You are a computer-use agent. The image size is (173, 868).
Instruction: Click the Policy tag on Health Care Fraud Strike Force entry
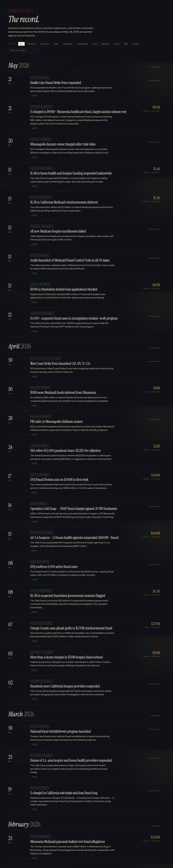point(34,77)
